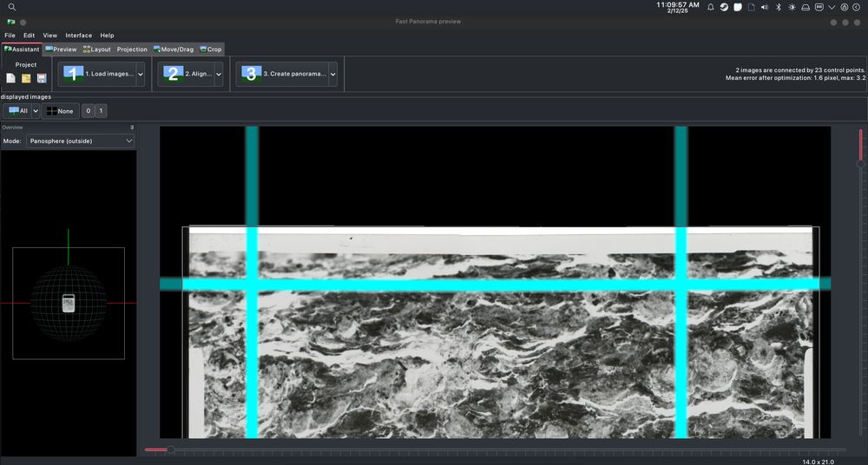Expand the arrow next to Load images
The image size is (868, 465).
140,74
